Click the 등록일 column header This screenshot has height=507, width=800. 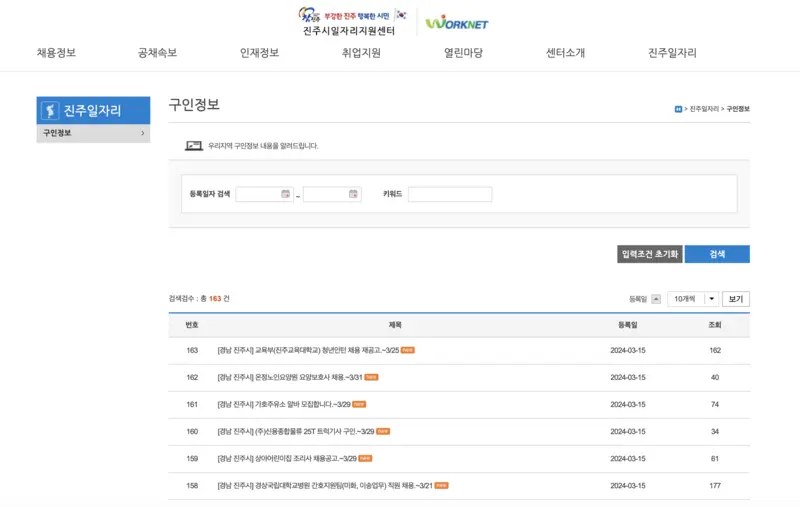pos(628,325)
